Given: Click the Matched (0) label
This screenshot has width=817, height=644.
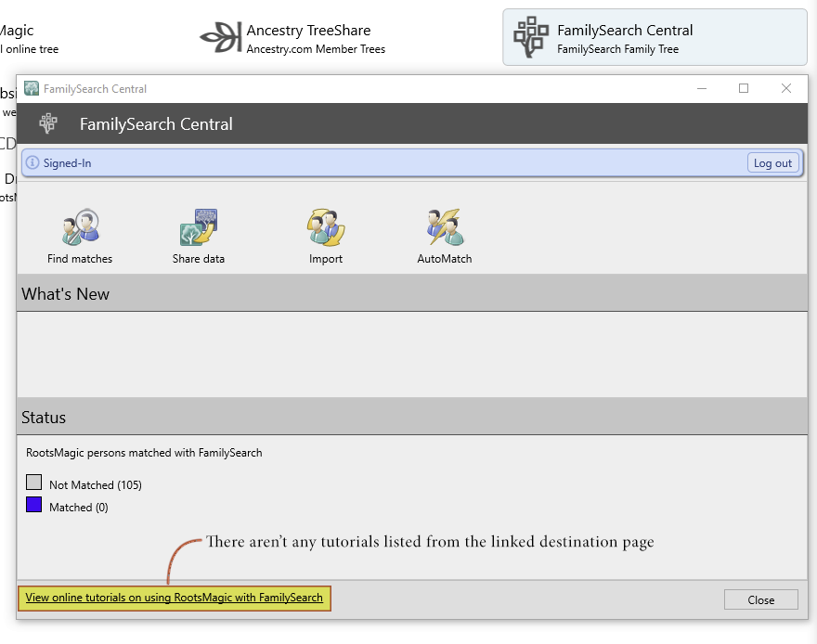Looking at the screenshot, I should click(79, 507).
